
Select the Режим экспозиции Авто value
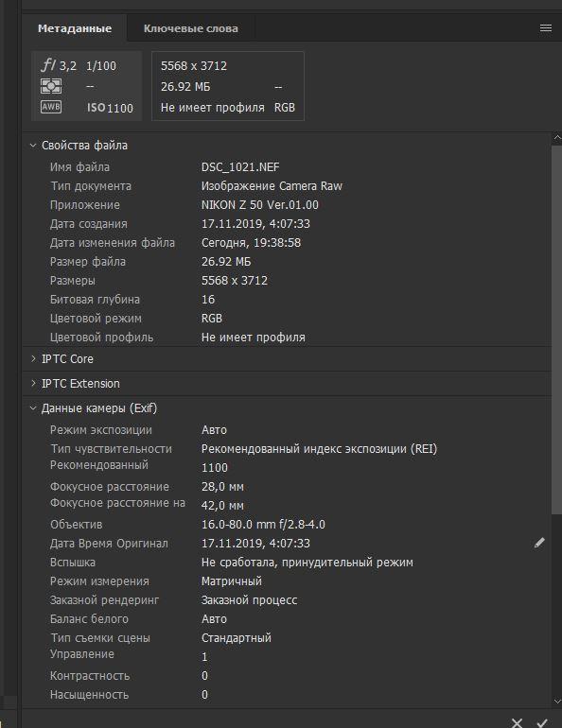(214, 430)
